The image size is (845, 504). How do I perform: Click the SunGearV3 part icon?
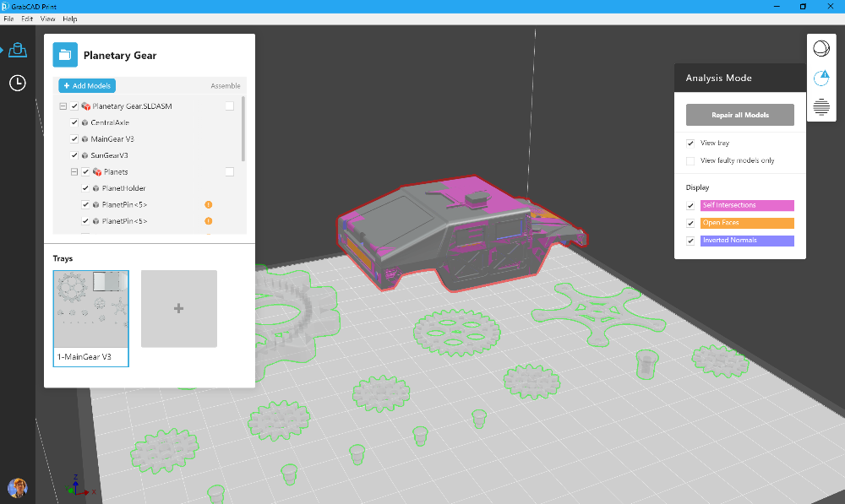coord(84,155)
